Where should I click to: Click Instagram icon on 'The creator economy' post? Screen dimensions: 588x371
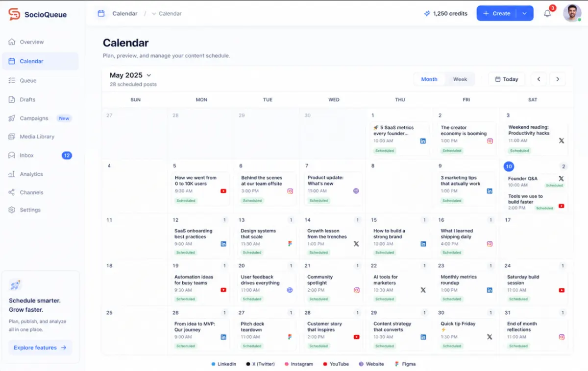490,141
